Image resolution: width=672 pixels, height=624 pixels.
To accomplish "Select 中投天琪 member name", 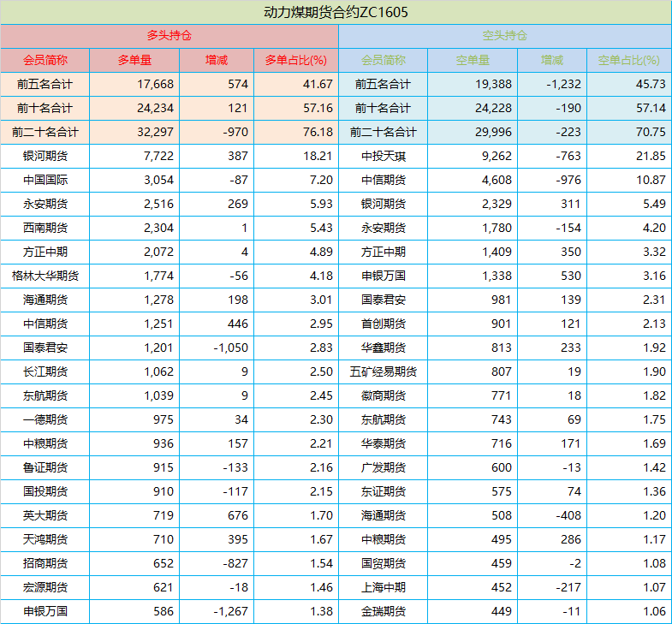I will (384, 156).
